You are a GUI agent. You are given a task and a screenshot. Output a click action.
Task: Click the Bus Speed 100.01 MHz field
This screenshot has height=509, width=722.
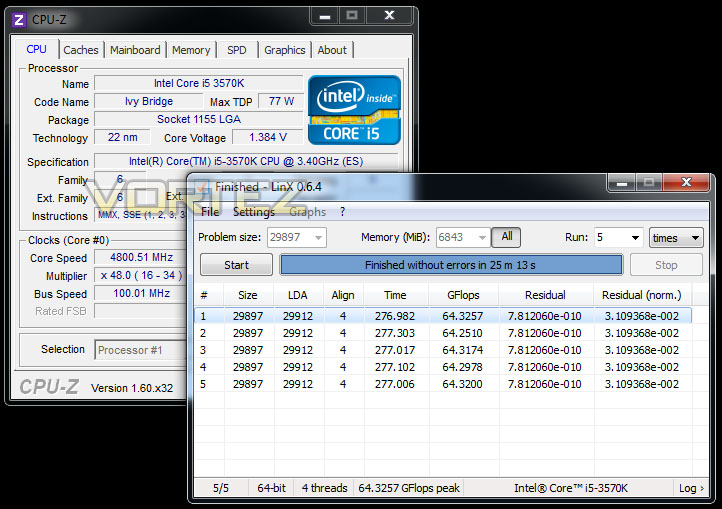tap(140, 293)
